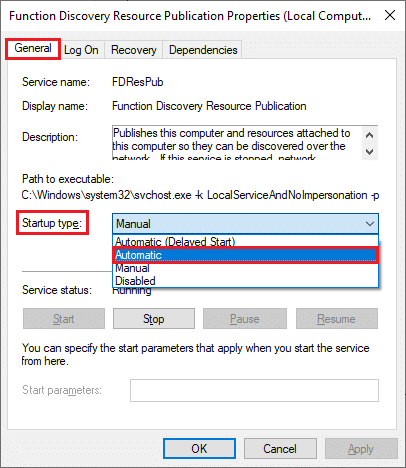Open the Recovery tab
The image size is (406, 468).
(x=134, y=50)
